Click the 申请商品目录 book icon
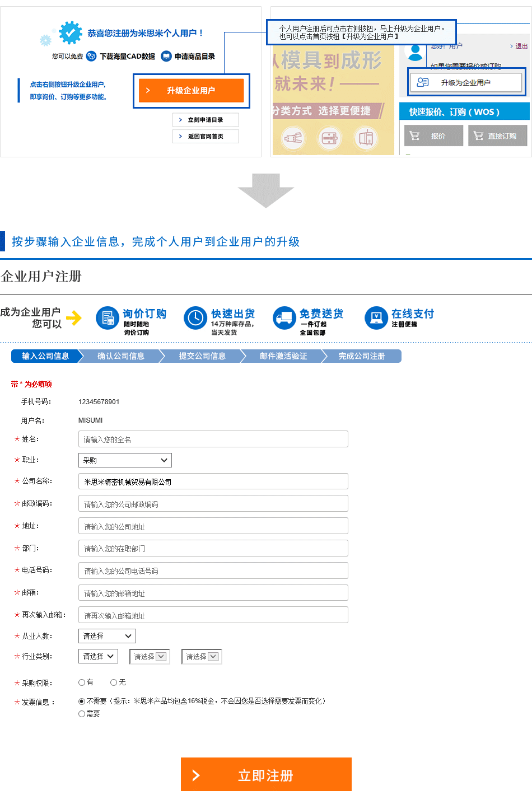The height and width of the screenshot is (795, 532). click(x=166, y=56)
